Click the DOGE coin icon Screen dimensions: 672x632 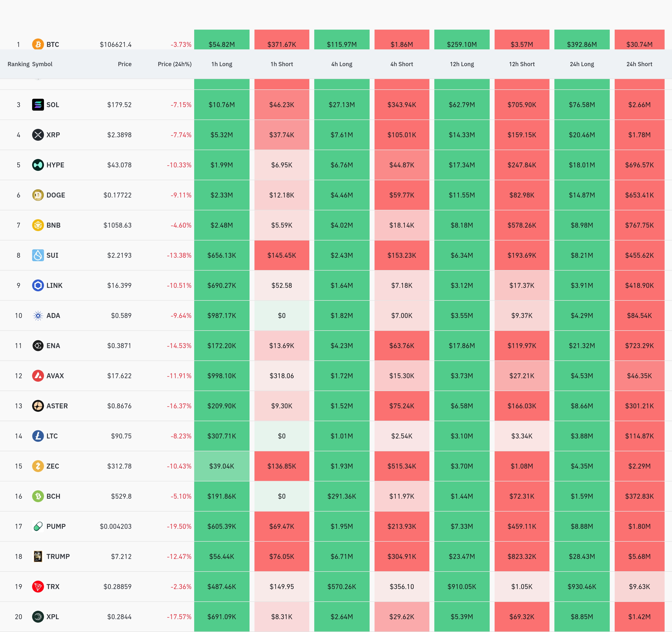[38, 195]
